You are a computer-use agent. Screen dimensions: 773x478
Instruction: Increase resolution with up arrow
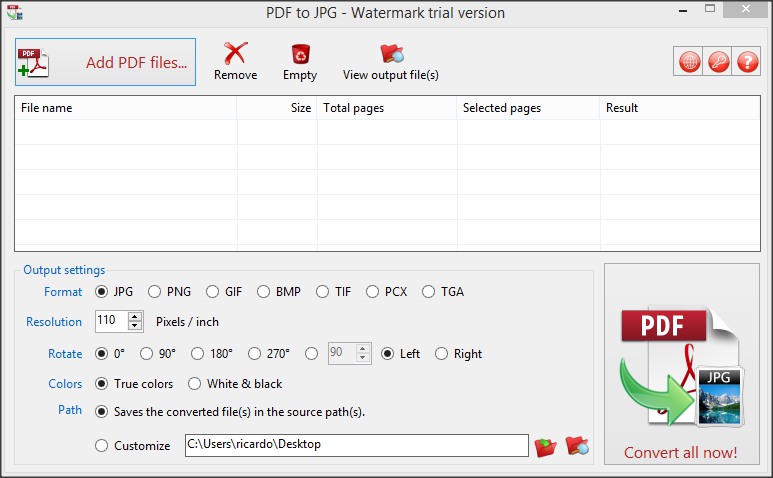pyautogui.click(x=135, y=317)
